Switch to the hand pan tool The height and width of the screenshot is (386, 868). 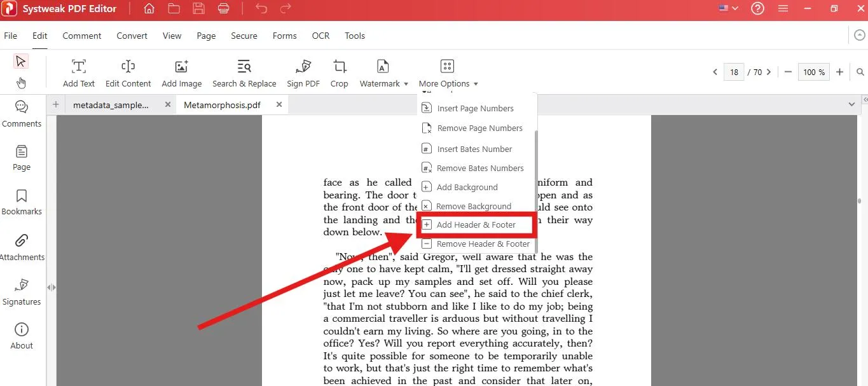21,83
